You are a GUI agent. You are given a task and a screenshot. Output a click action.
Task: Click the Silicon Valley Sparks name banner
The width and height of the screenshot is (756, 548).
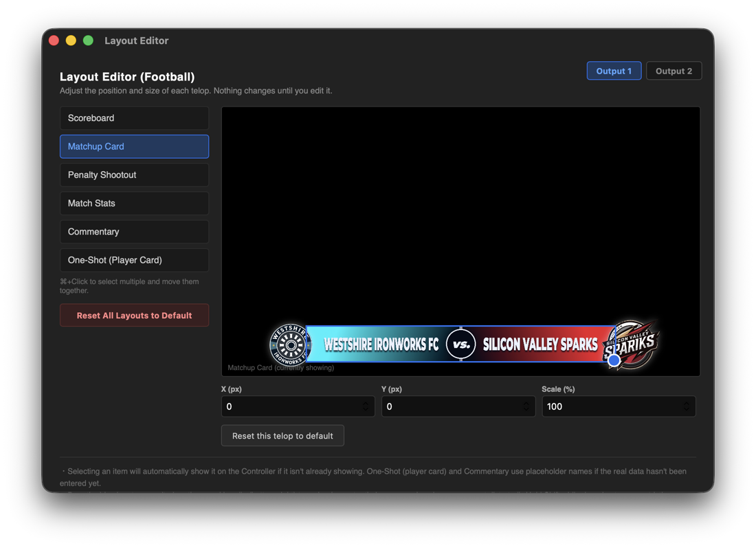540,344
